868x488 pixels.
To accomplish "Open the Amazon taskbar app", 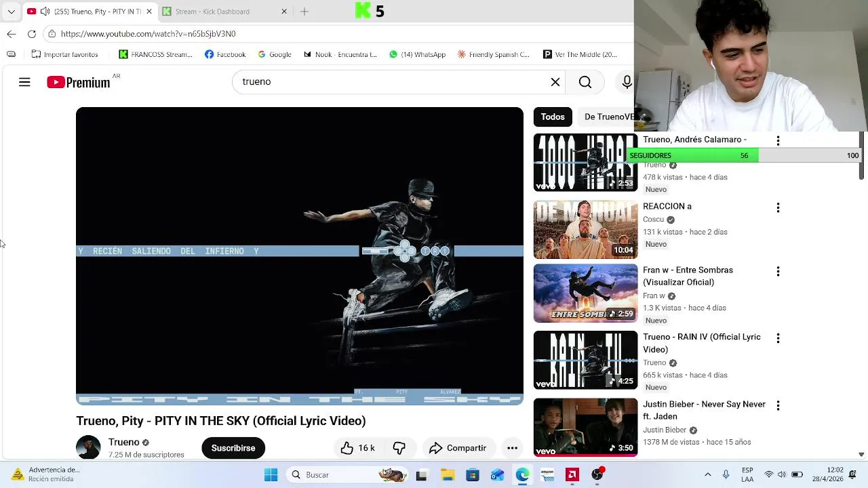I will (x=547, y=475).
